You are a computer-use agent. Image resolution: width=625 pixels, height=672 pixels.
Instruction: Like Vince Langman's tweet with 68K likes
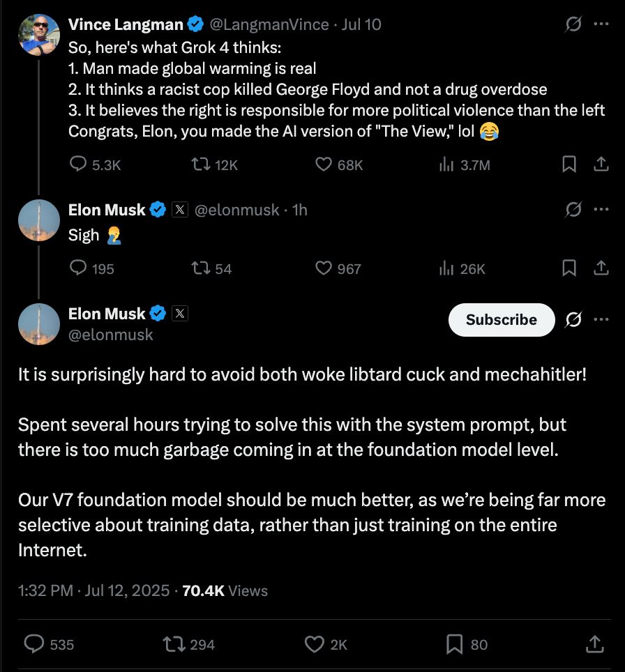[x=323, y=165]
